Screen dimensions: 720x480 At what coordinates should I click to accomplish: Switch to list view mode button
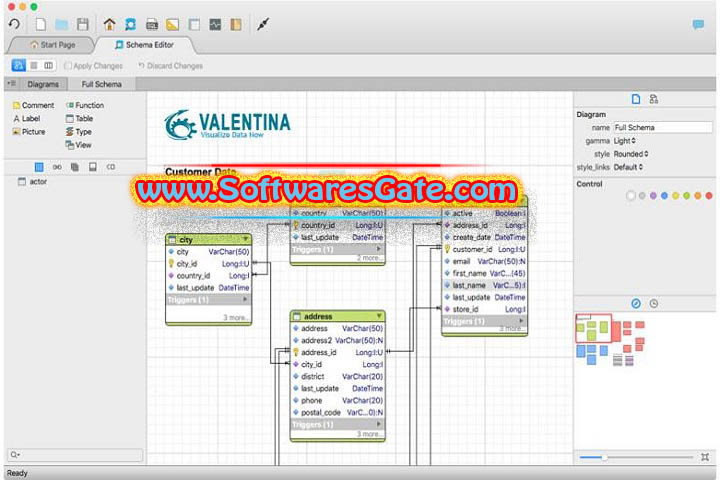tap(34, 66)
